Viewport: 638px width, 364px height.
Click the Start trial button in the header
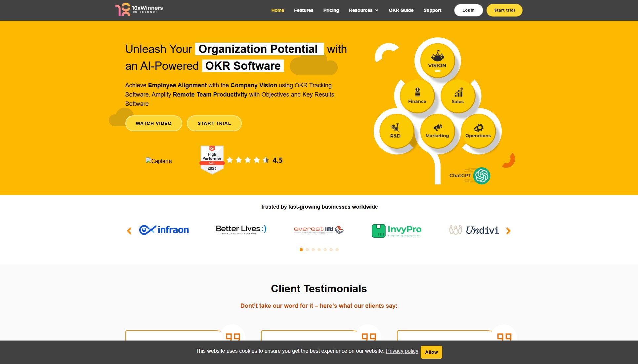coord(504,10)
